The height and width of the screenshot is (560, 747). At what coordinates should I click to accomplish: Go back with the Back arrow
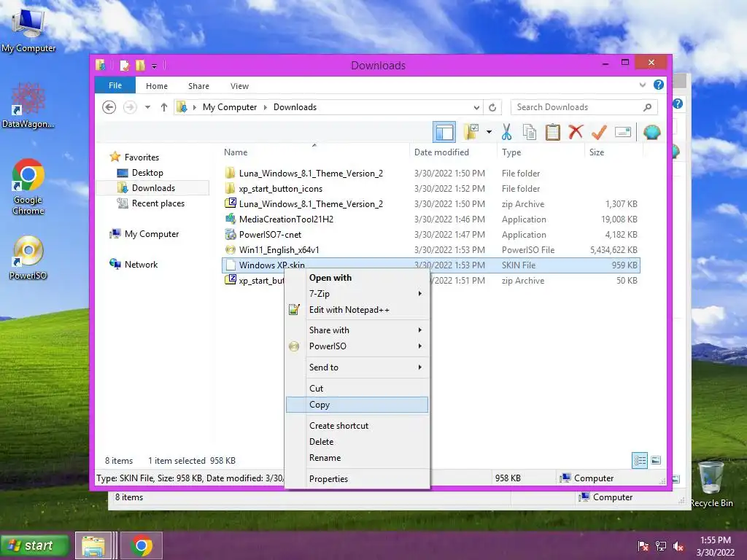click(x=109, y=107)
